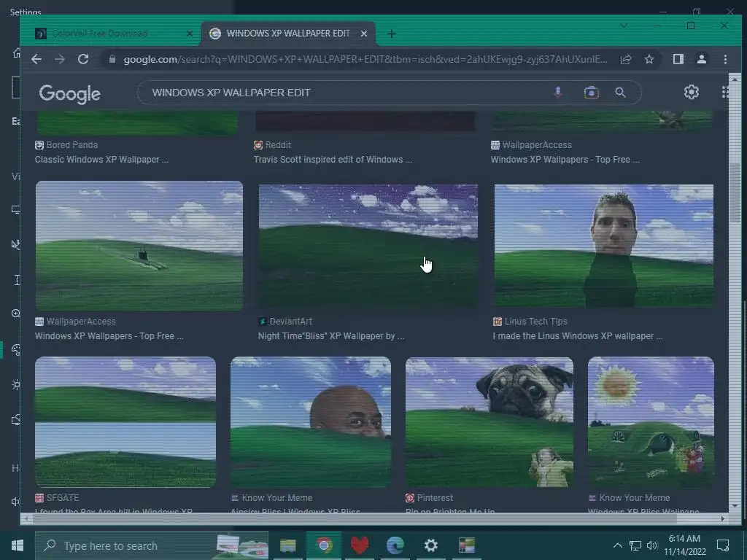View site information via the lock icon

click(112, 59)
